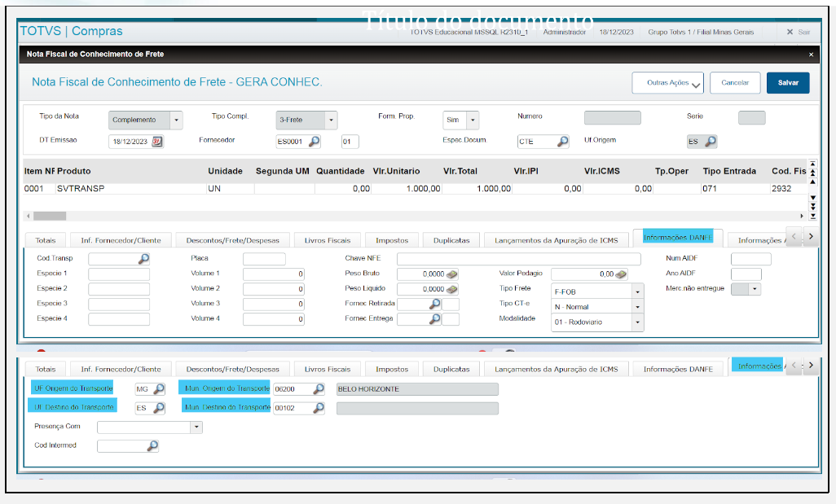The height and width of the screenshot is (504, 836).
Task: Open Espec.Docum. lookup magnifier
Action: tap(562, 142)
